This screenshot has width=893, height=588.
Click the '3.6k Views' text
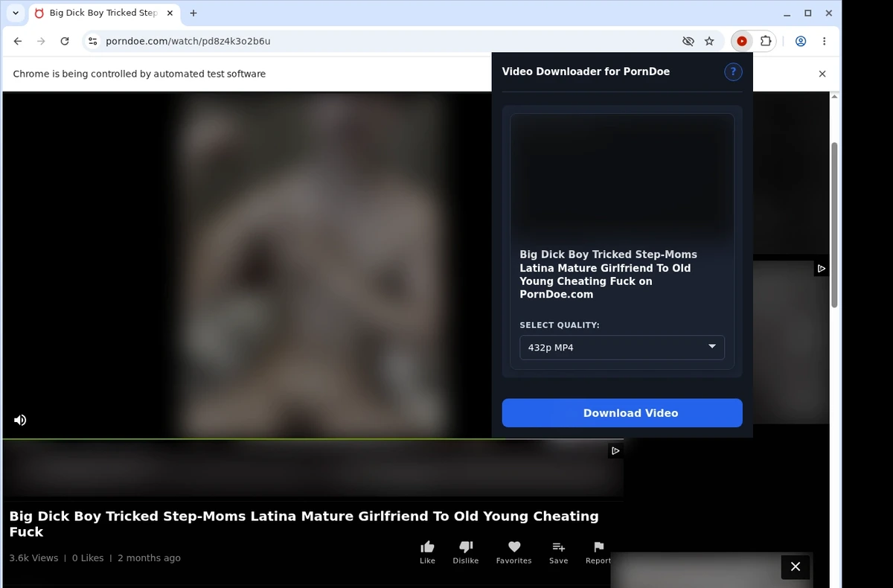pyautogui.click(x=33, y=558)
